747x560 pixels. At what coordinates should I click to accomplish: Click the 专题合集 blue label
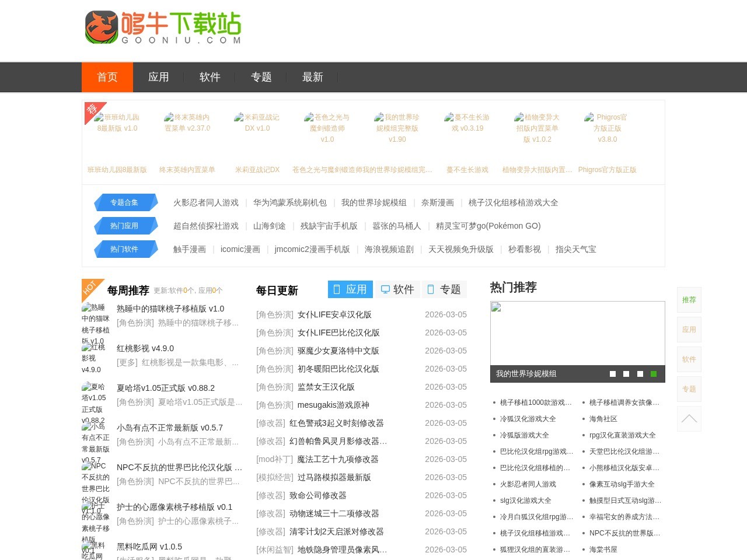pos(124,202)
